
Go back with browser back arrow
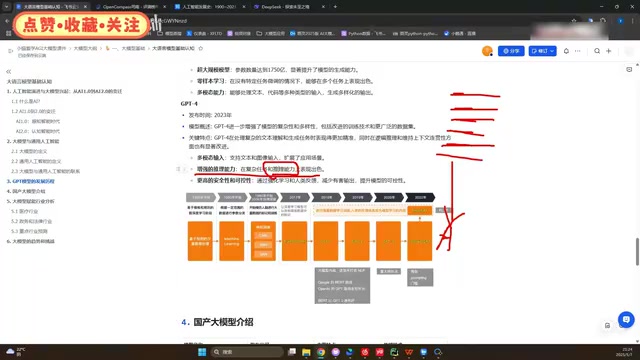[7, 21]
